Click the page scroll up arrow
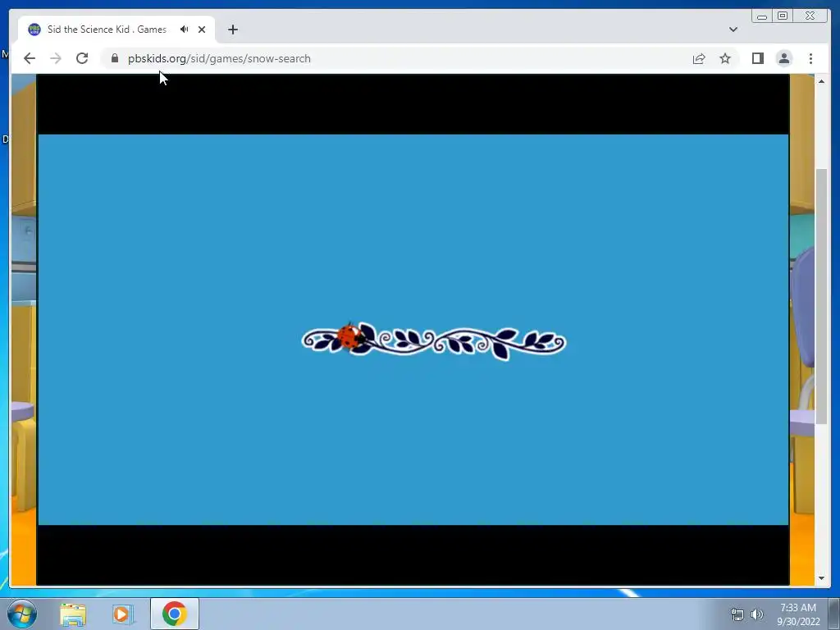 pos(821,81)
